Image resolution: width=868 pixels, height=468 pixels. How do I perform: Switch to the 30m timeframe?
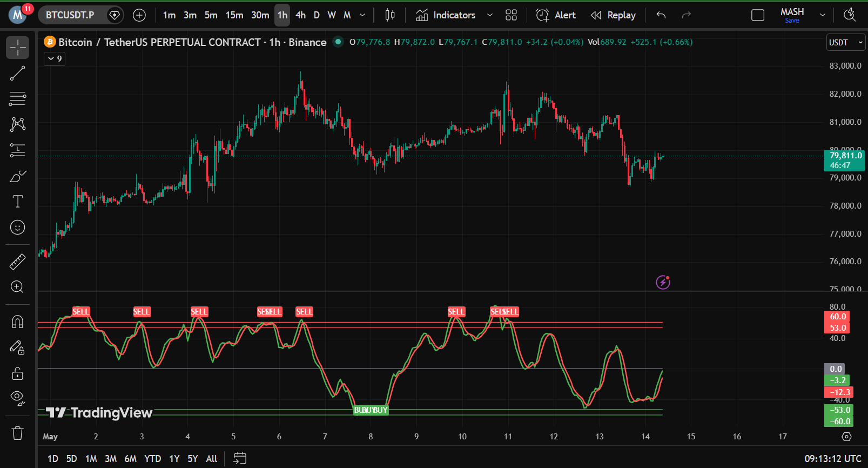pyautogui.click(x=260, y=15)
